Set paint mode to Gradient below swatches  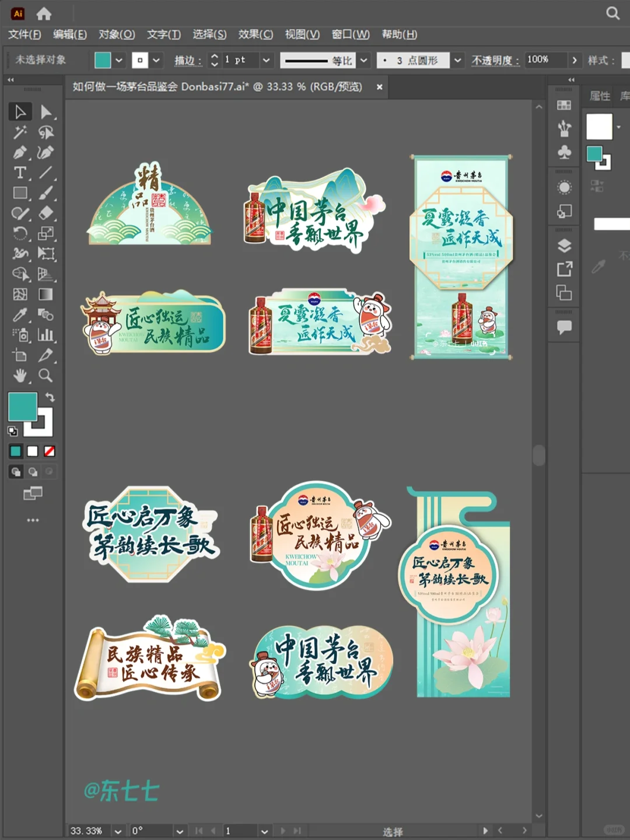coord(33,451)
